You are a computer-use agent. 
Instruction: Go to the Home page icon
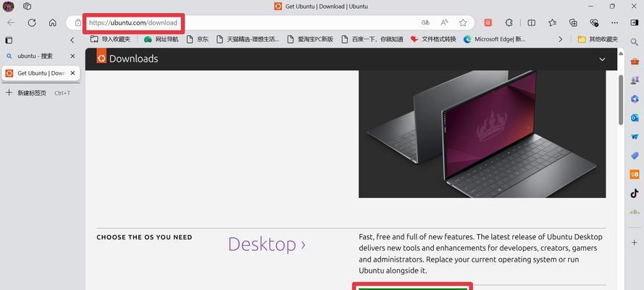pyautogui.click(x=53, y=22)
